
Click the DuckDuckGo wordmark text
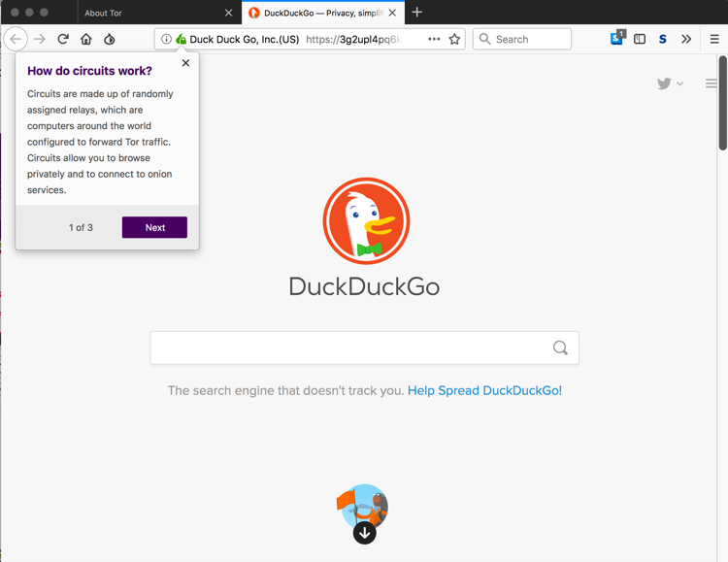click(x=364, y=286)
